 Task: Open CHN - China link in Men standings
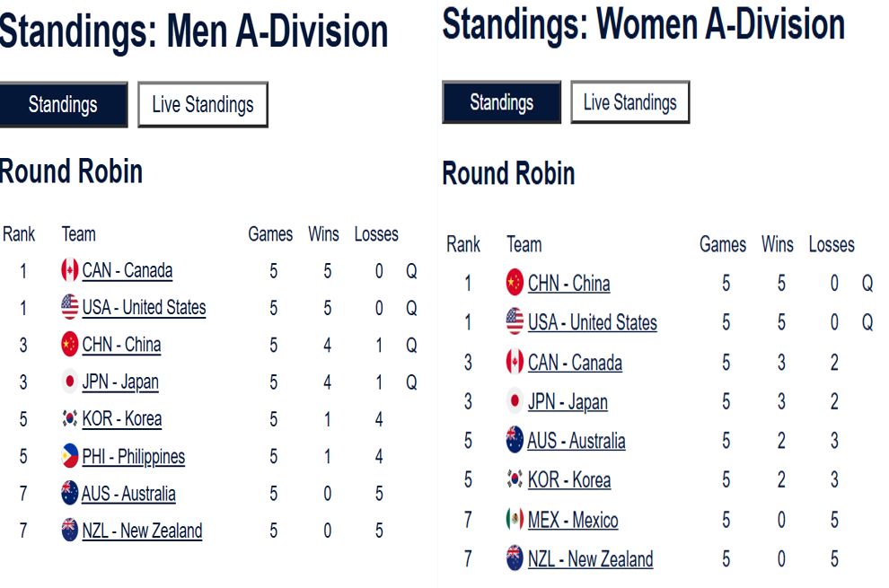pyautogui.click(x=121, y=345)
